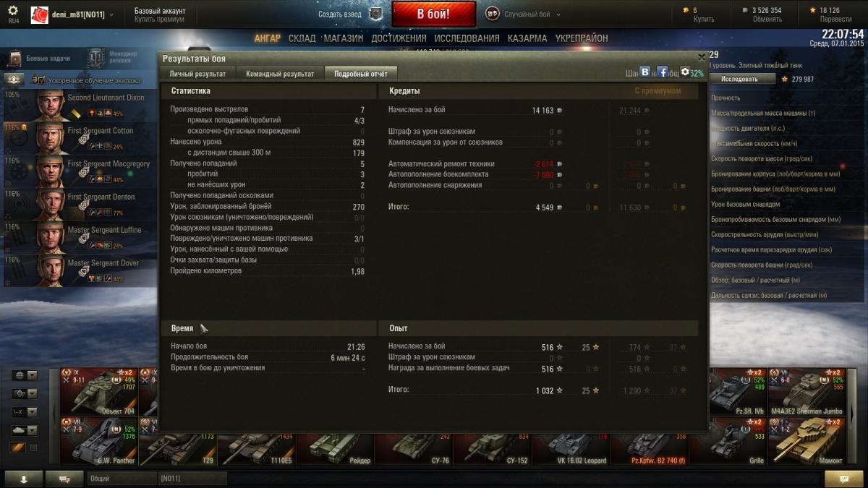The image size is (868, 488).
Task: Select crew member Second Lieutenant Dixon
Action: 78,105
